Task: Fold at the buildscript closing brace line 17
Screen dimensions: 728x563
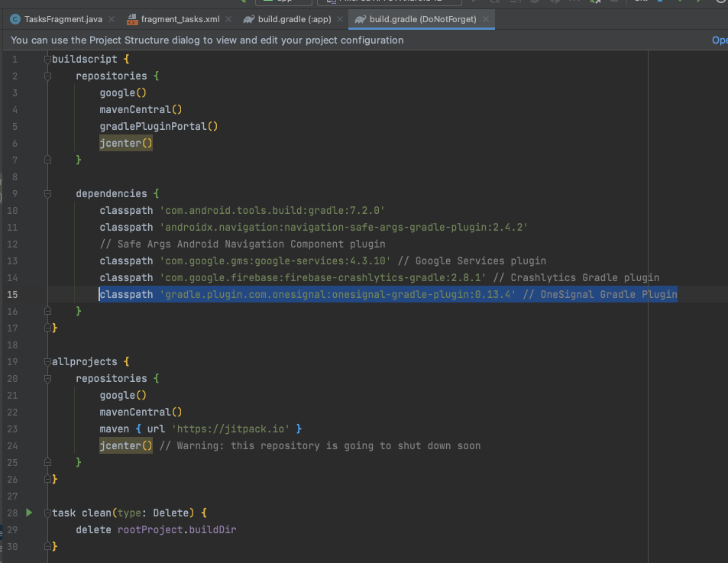Action: [x=47, y=328]
